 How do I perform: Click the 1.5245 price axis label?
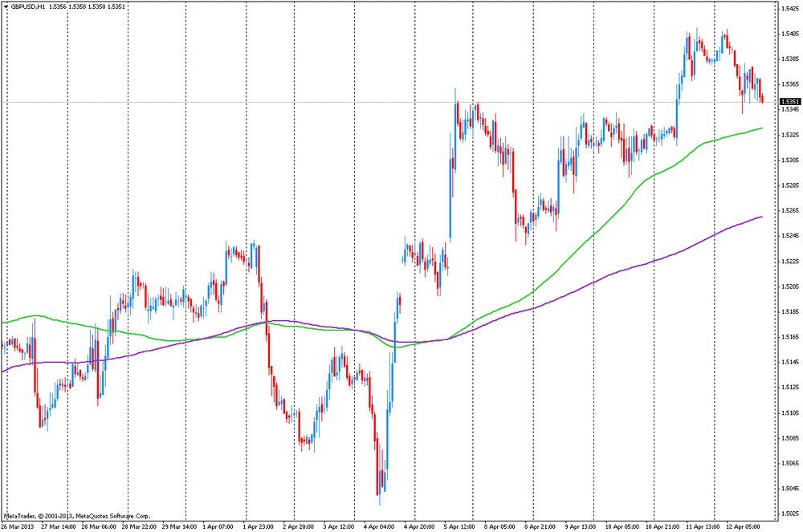coord(791,236)
